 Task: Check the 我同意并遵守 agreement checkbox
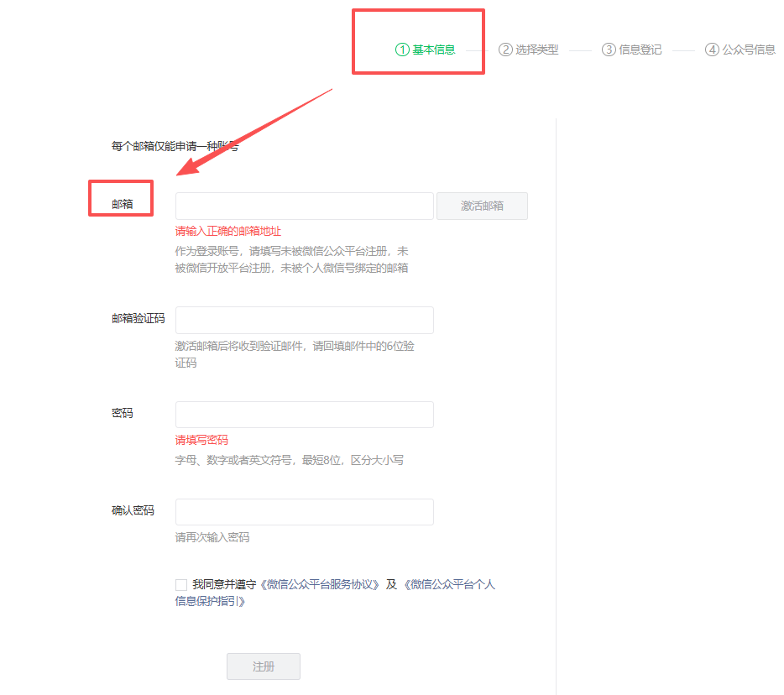pyautogui.click(x=180, y=584)
